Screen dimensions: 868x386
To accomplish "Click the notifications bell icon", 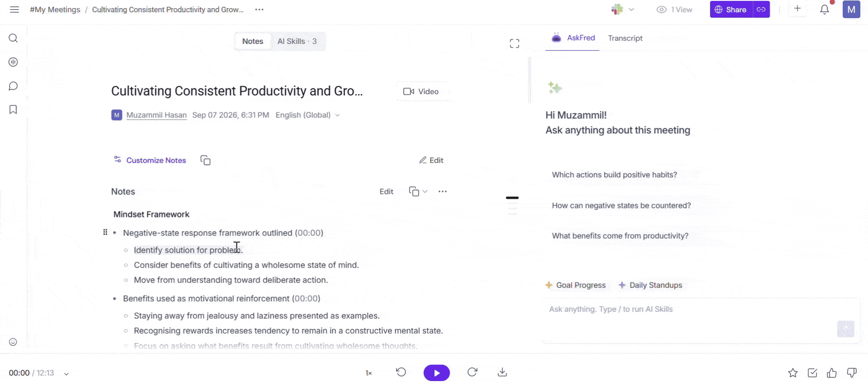I will pyautogui.click(x=824, y=9).
